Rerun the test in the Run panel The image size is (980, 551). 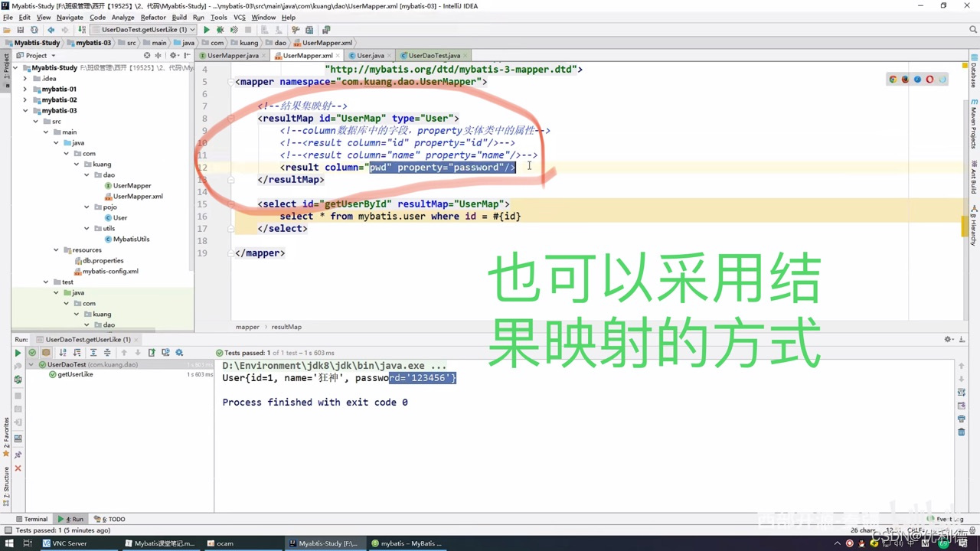pyautogui.click(x=18, y=353)
